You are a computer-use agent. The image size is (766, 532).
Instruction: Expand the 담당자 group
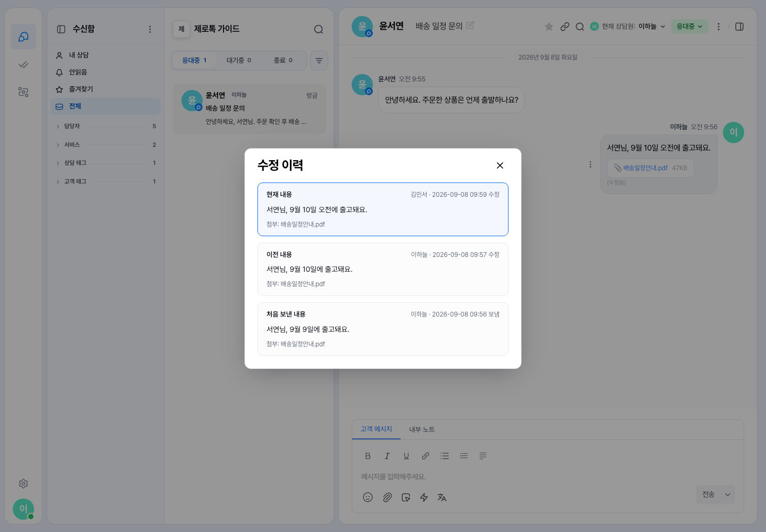tap(106, 126)
